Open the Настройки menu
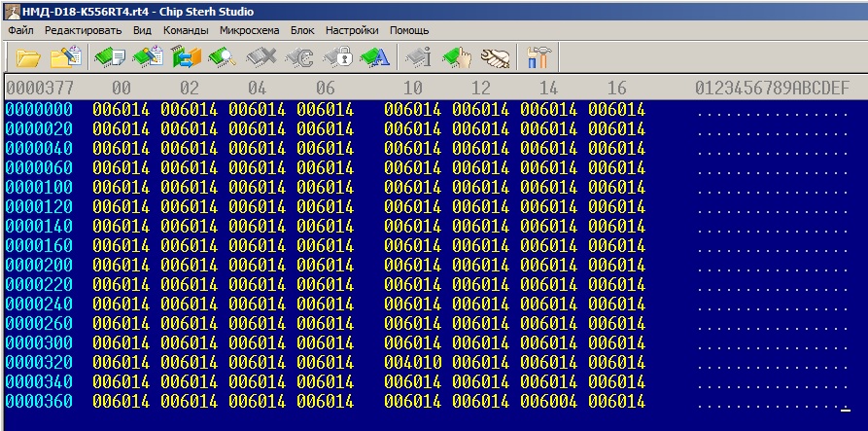 coord(352,30)
